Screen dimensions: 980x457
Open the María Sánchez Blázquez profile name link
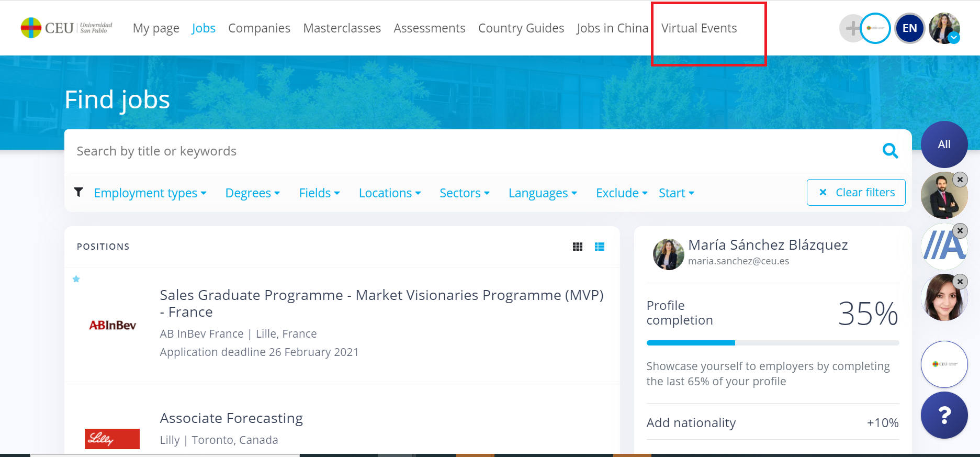tap(768, 245)
